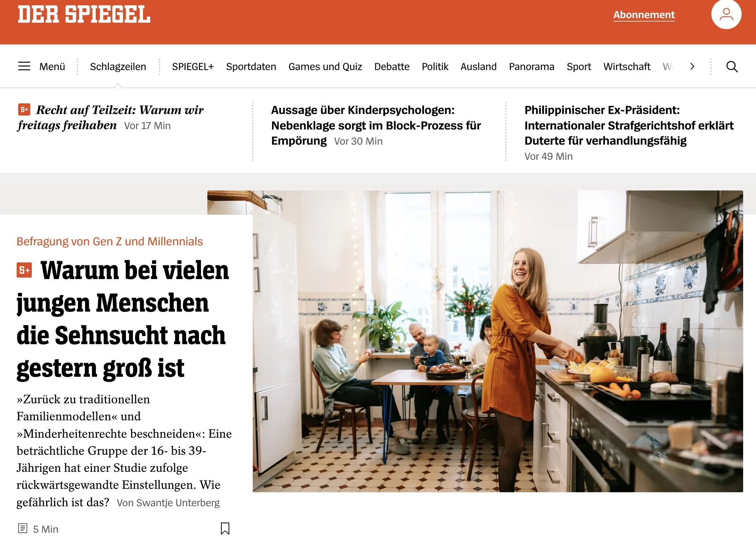Screen dimensions: 756x546
Task: Click the reading time document icon
Action: tap(23, 528)
